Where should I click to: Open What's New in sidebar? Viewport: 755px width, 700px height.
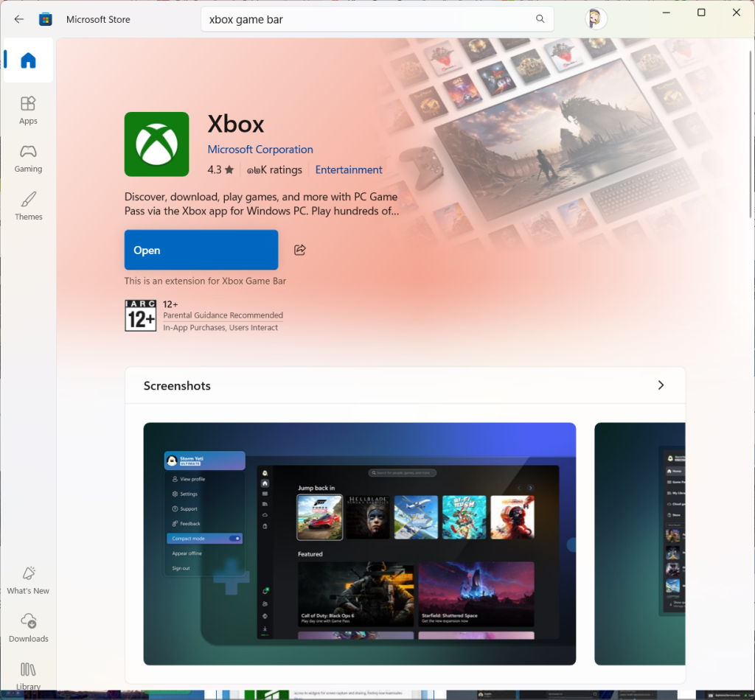(28, 580)
